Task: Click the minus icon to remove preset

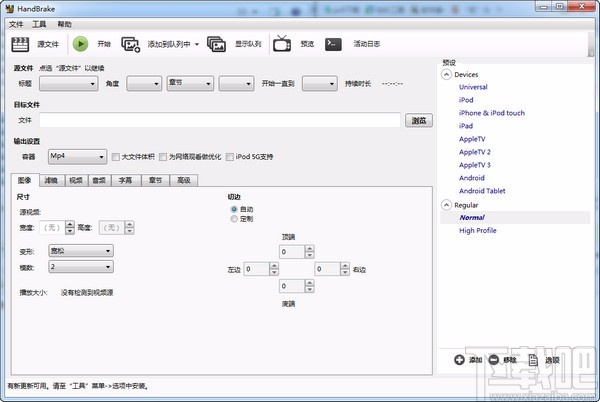Action: [x=494, y=360]
